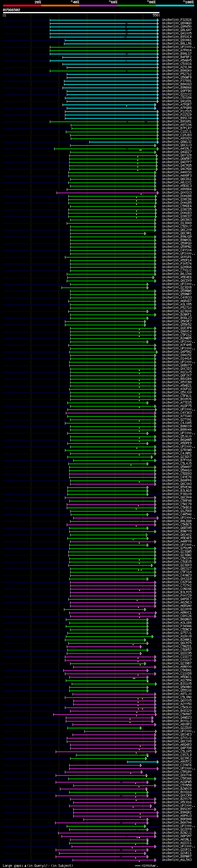The image size is (197, 868).
Task: Open hit UniRef100_P32826
Action: pos(176,20)
